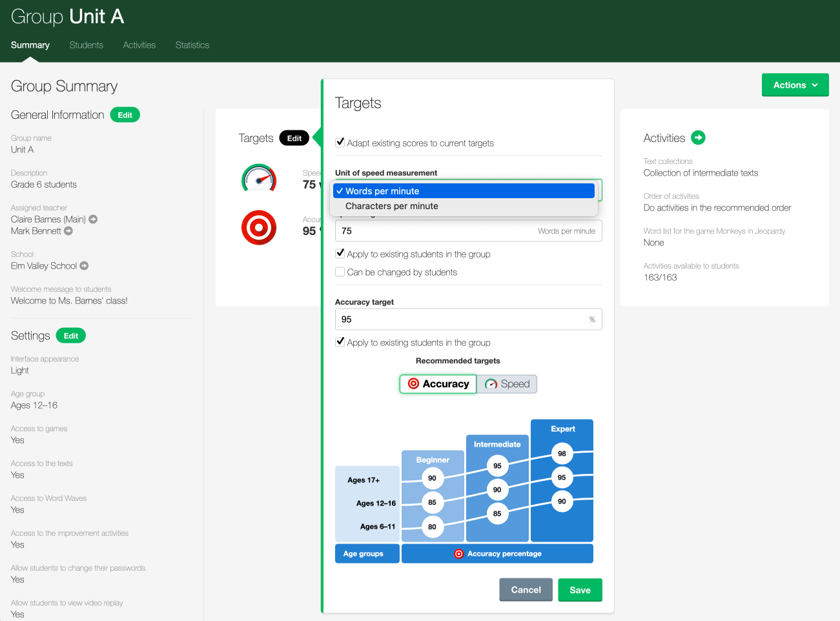
Task: Open Activities green arrow icon
Action: [698, 137]
